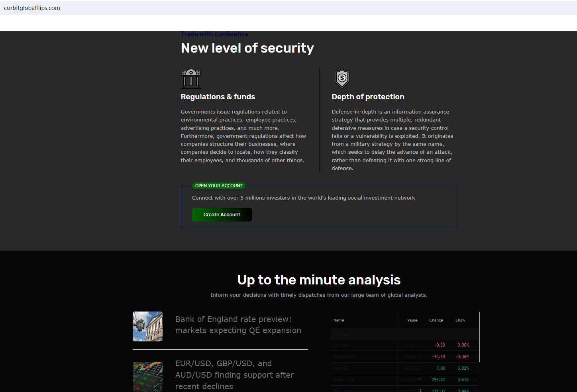Select the dollar shield protection icon
577x392 pixels.
342,78
